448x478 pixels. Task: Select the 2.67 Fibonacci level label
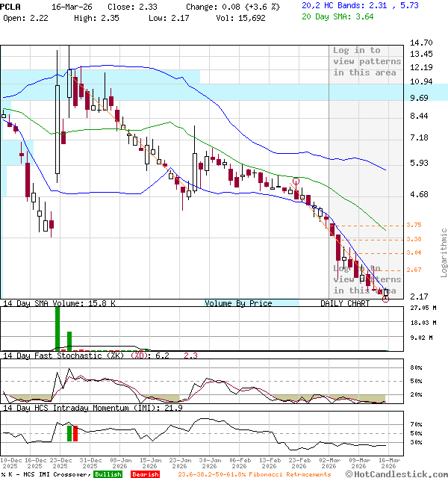pos(414,270)
